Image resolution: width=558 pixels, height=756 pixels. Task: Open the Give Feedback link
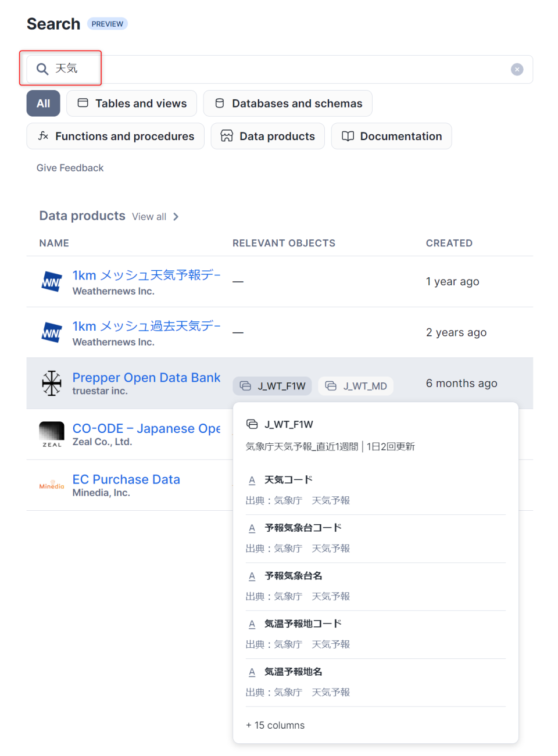tap(70, 168)
